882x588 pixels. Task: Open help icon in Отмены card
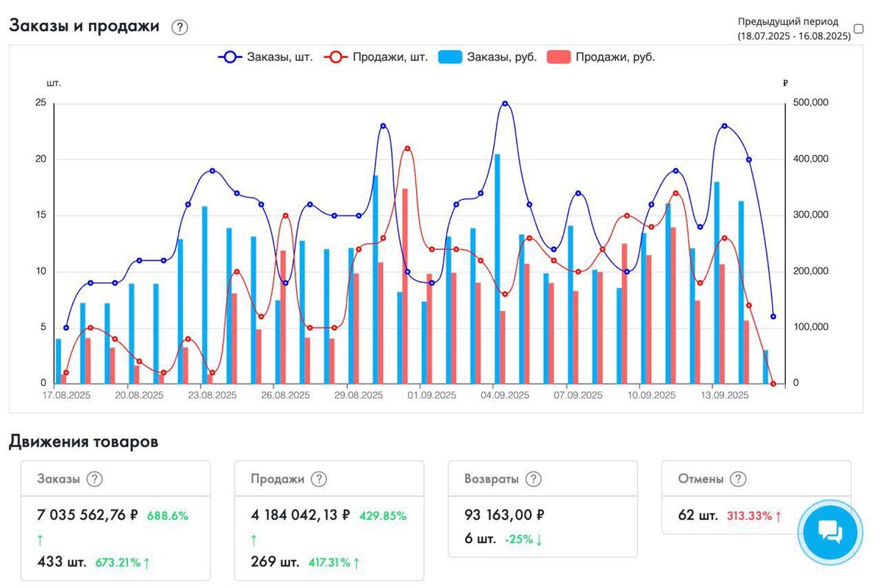click(739, 479)
